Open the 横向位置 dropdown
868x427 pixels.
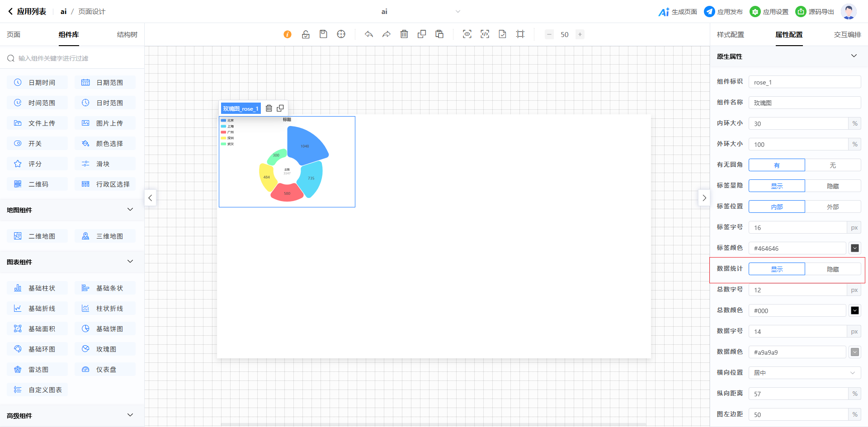pos(804,373)
